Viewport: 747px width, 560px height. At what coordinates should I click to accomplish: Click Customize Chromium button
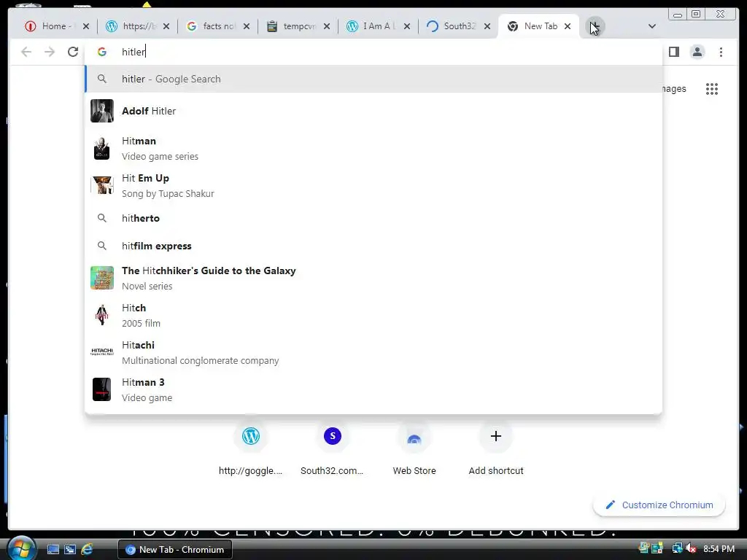[659, 505]
